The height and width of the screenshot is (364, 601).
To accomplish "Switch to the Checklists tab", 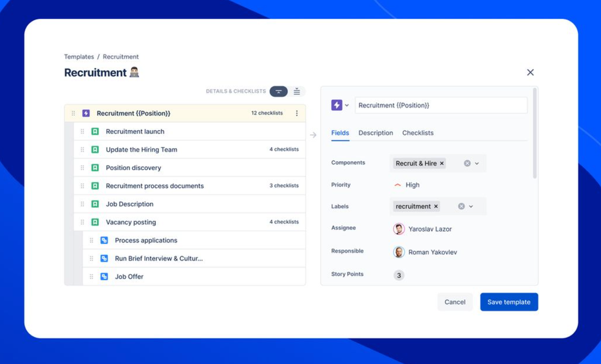I will coord(418,133).
